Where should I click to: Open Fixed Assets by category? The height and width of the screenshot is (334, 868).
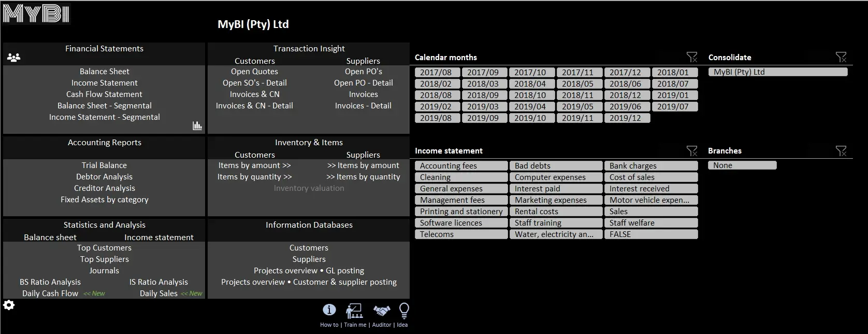point(105,200)
